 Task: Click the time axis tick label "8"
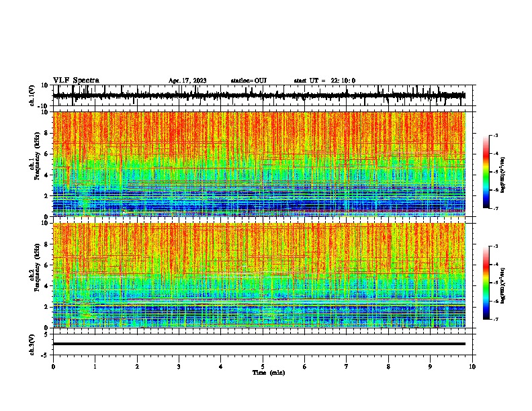point(388,367)
